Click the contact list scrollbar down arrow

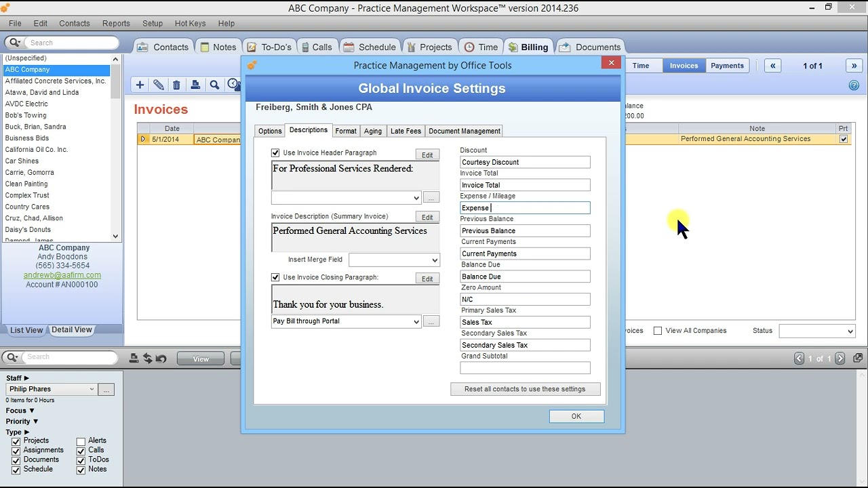[x=115, y=237]
